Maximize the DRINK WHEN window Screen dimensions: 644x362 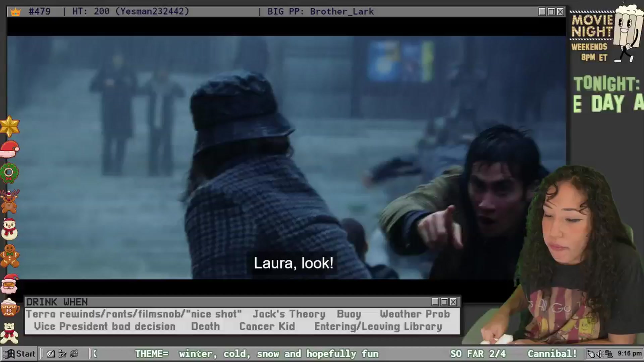[444, 302]
